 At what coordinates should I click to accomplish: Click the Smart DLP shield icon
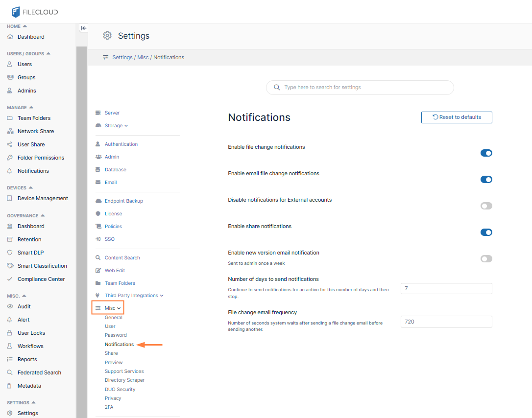point(10,253)
